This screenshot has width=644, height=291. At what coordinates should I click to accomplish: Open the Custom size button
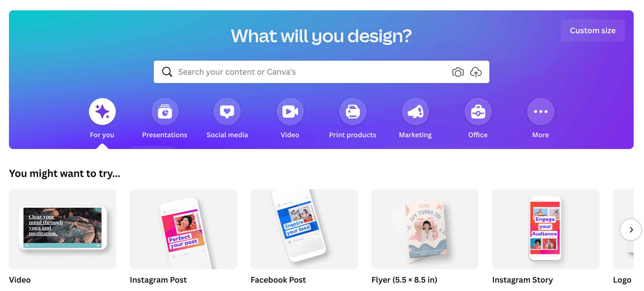593,30
